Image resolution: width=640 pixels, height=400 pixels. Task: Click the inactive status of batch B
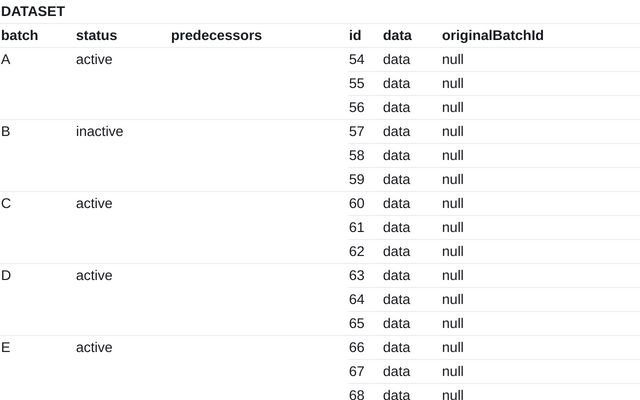99,131
